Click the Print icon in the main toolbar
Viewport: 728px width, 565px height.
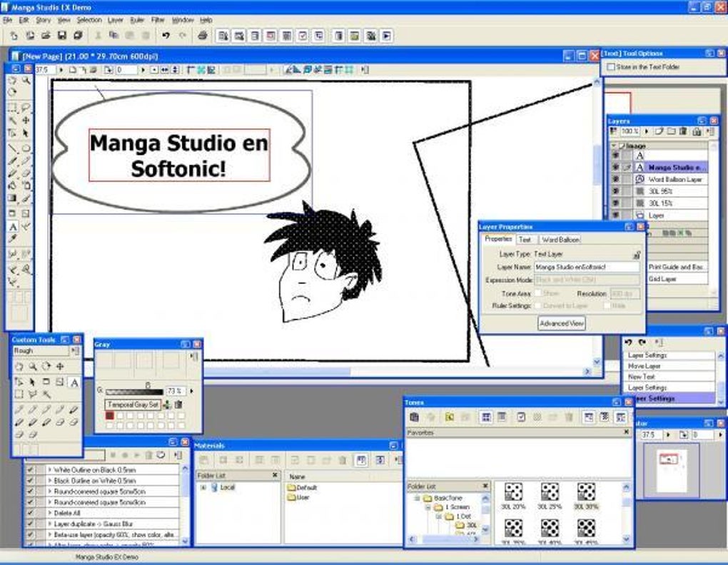(203, 36)
